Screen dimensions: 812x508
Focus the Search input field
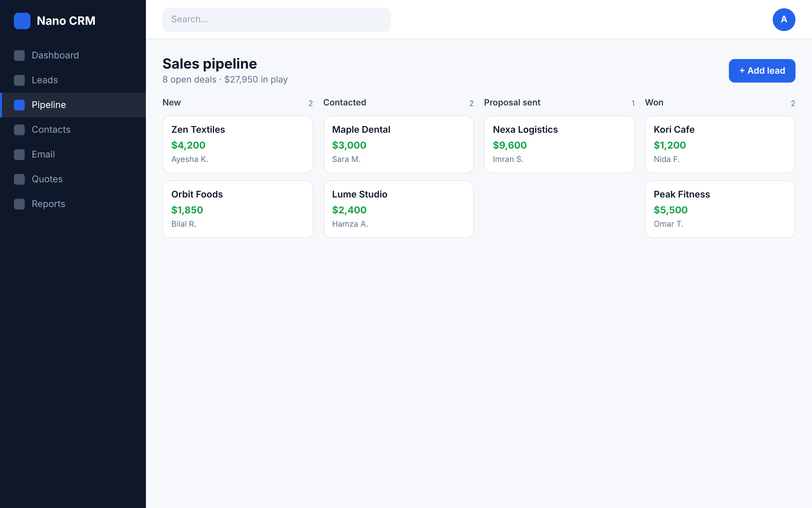click(x=277, y=19)
